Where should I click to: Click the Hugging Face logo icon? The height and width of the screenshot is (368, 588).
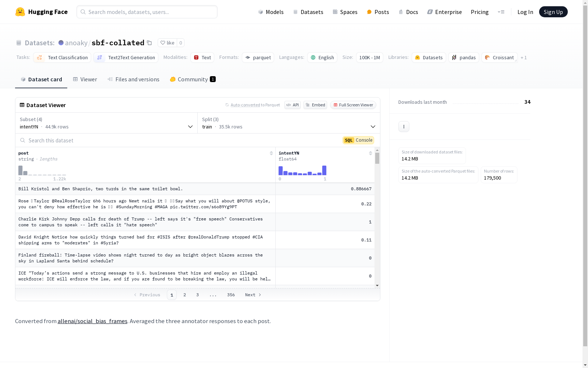point(20,12)
